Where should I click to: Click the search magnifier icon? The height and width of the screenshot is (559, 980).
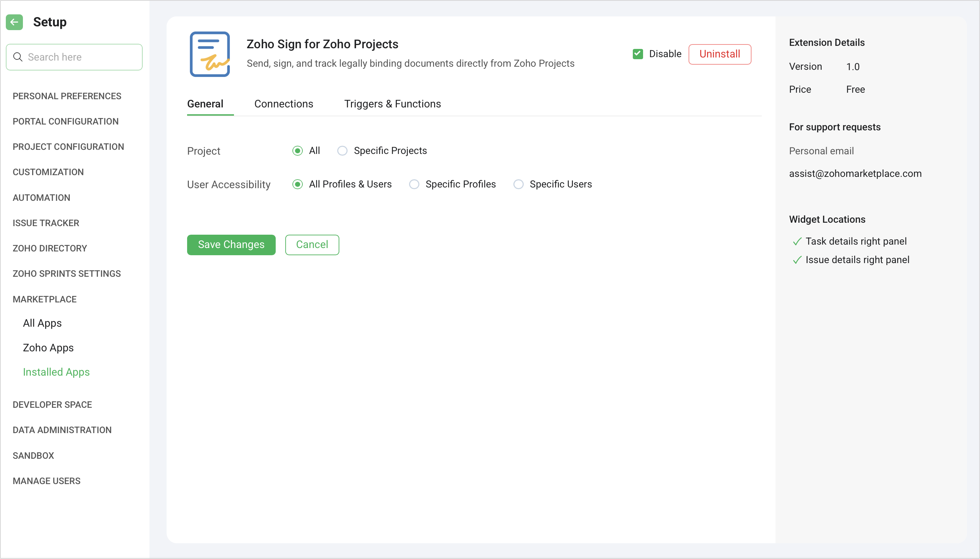[18, 57]
